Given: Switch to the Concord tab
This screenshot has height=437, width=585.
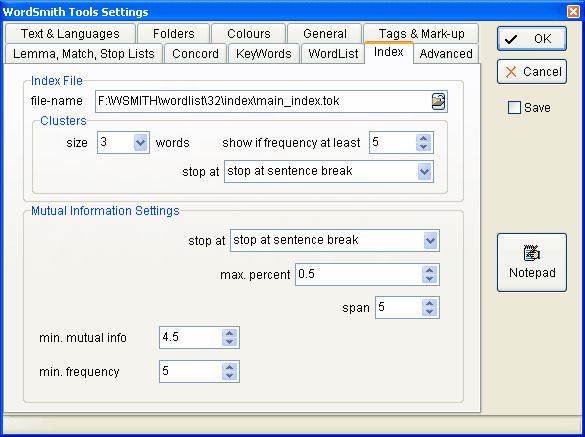Looking at the screenshot, I should click(195, 53).
